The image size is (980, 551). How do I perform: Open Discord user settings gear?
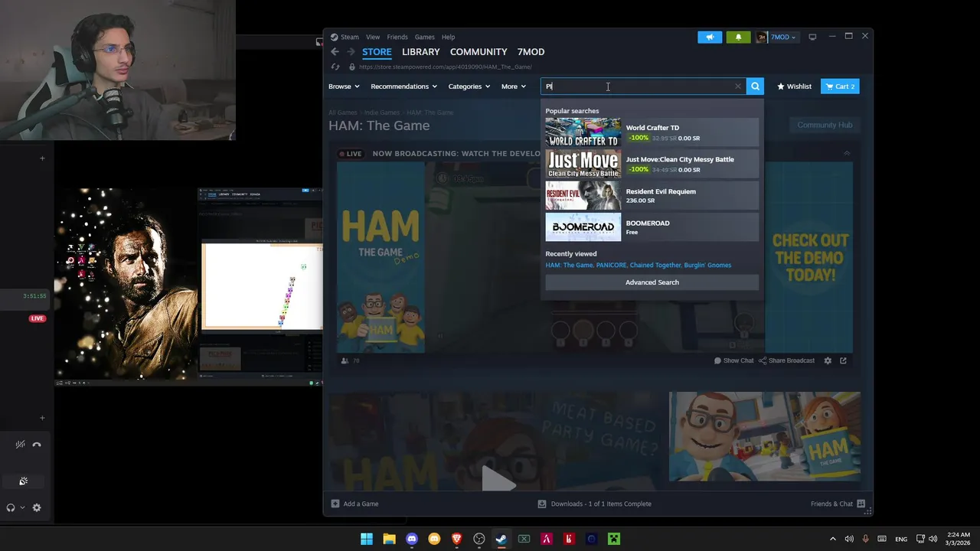[36, 507]
